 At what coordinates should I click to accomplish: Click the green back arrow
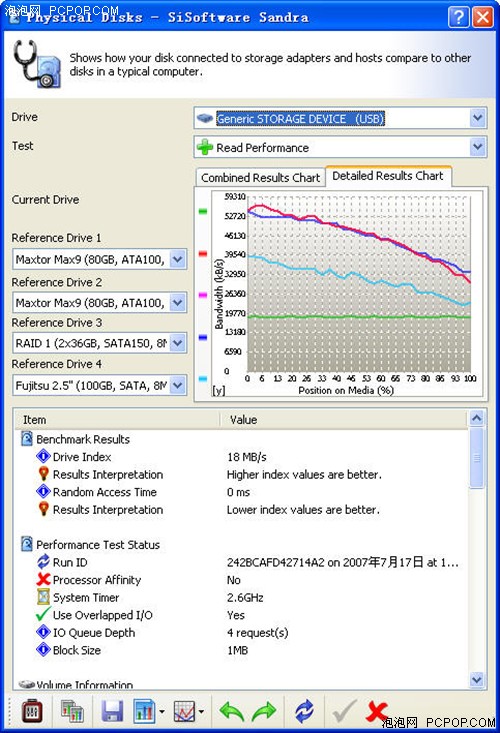pos(231,711)
